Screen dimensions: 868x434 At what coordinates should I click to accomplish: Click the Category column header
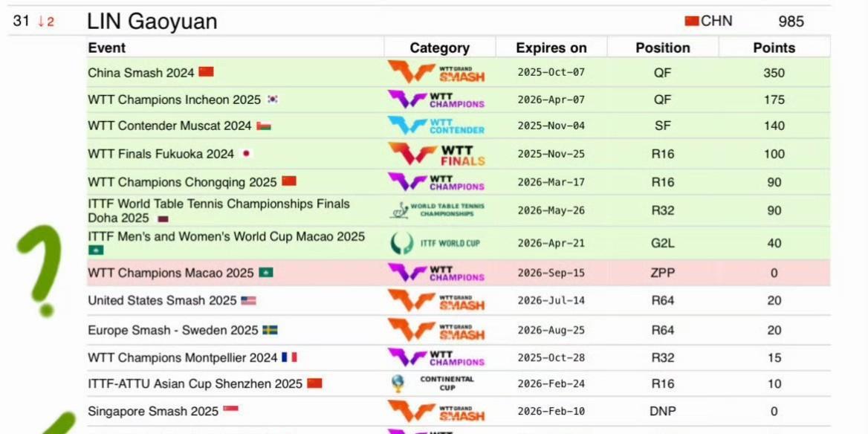(439, 48)
